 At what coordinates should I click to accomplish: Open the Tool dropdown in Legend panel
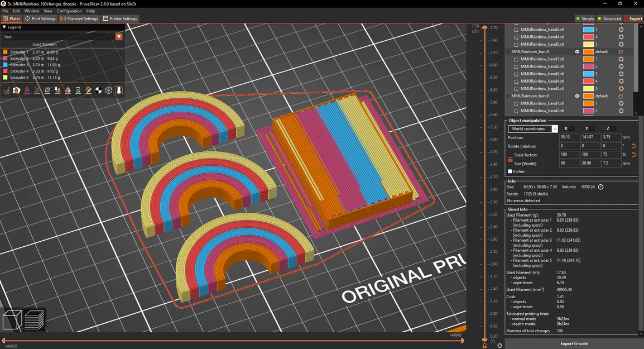pyautogui.click(x=118, y=37)
